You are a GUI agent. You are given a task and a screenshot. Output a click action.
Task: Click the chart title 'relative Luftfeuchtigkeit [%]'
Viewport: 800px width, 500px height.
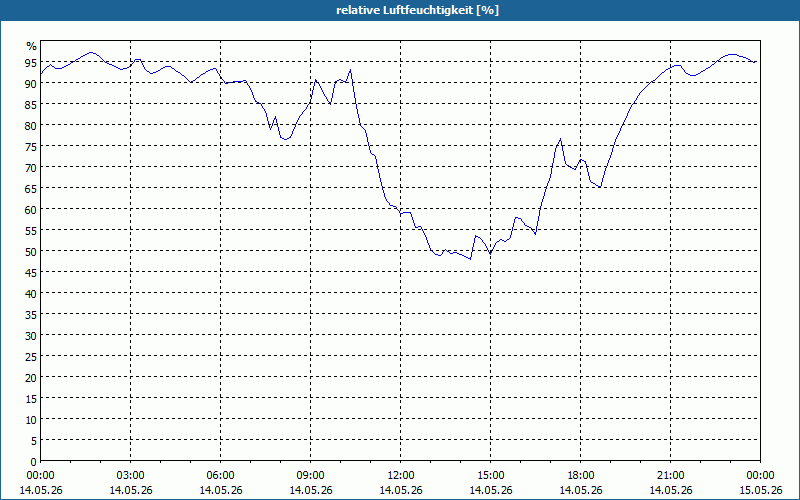(x=417, y=10)
